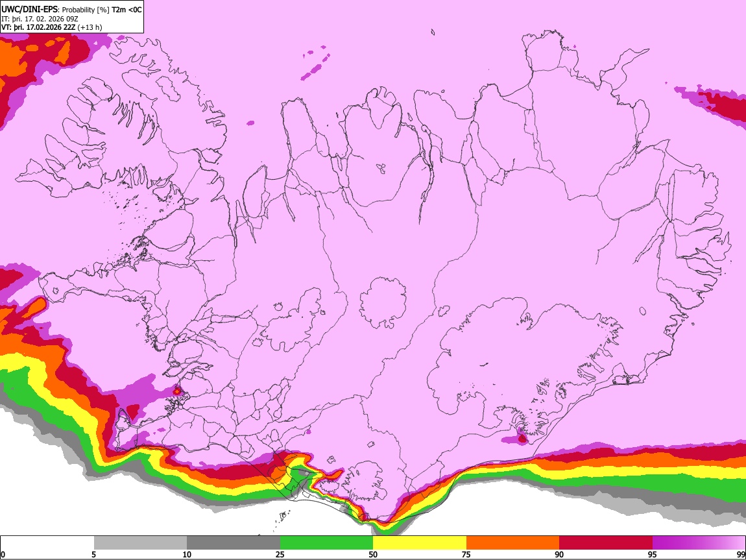Select the dark grey 10-25 legend swatch
The width and height of the screenshot is (746, 560).
point(234,542)
